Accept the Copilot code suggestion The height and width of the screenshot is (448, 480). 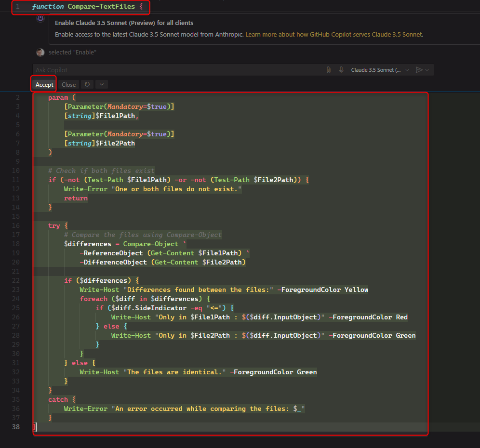click(44, 85)
